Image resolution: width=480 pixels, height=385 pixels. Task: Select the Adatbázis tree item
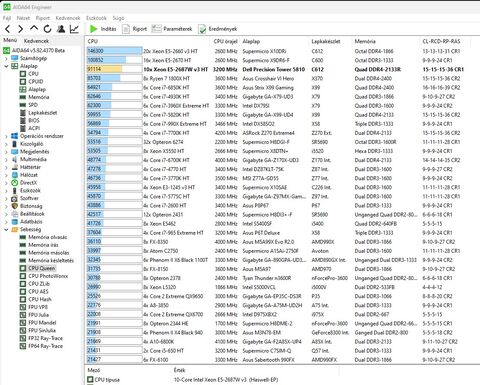click(x=27, y=222)
